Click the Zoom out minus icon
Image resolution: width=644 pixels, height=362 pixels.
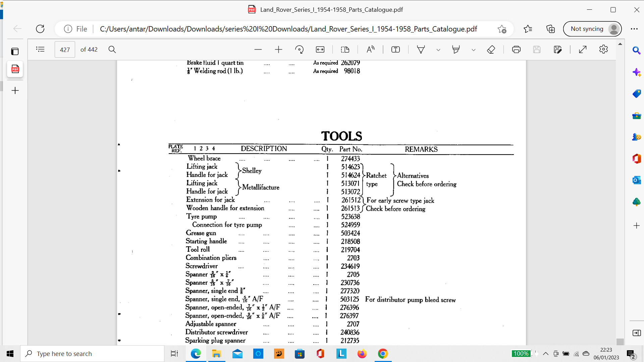pyautogui.click(x=258, y=50)
